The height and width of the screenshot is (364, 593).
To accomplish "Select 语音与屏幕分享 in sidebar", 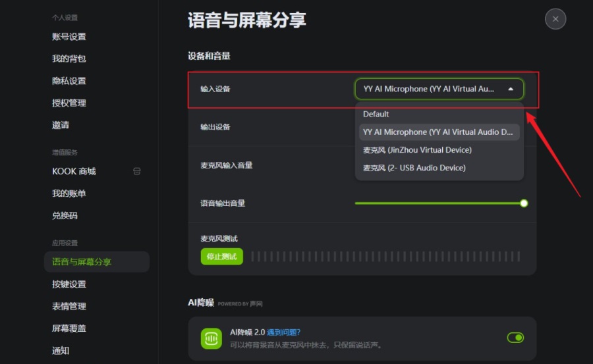I will [97, 261].
